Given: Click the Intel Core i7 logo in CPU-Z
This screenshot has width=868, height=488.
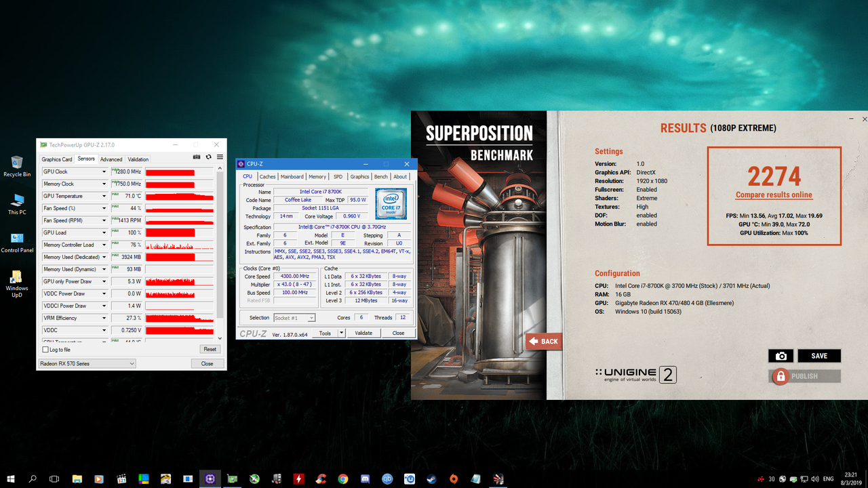Looking at the screenshot, I should [391, 203].
